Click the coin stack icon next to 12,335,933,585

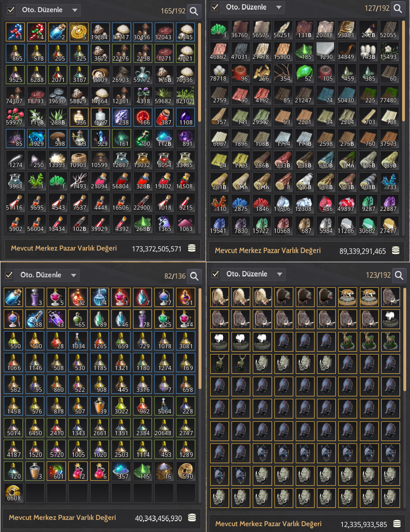coord(397,524)
